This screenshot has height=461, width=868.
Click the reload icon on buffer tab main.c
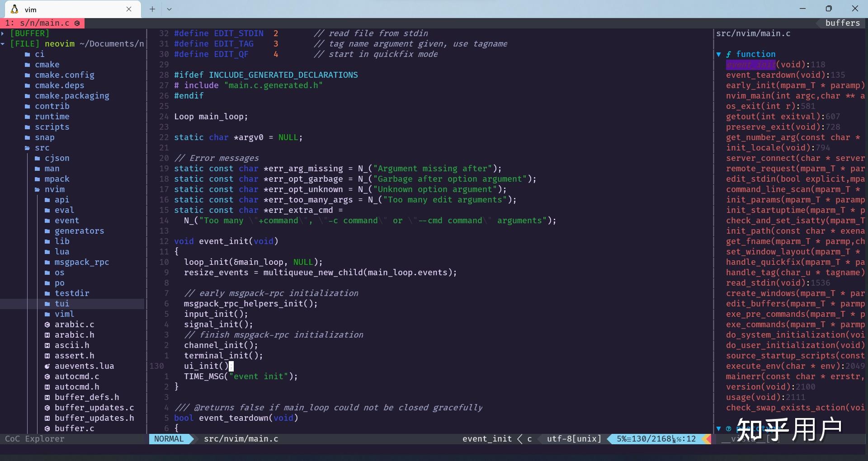(77, 23)
